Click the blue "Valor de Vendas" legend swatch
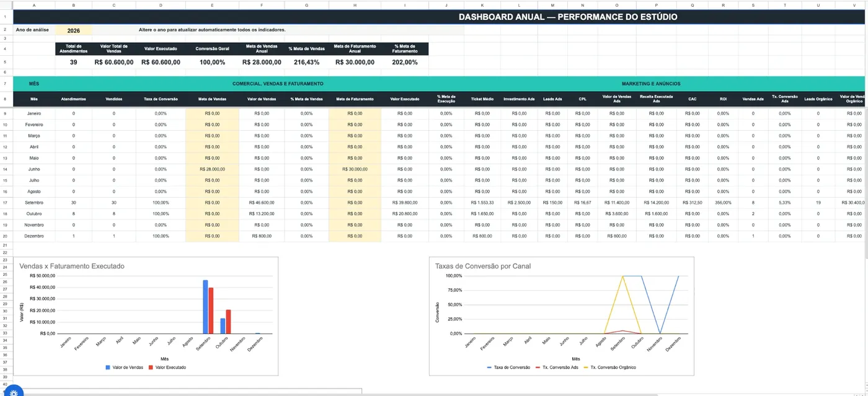Image resolution: width=868 pixels, height=396 pixels. pos(108,367)
